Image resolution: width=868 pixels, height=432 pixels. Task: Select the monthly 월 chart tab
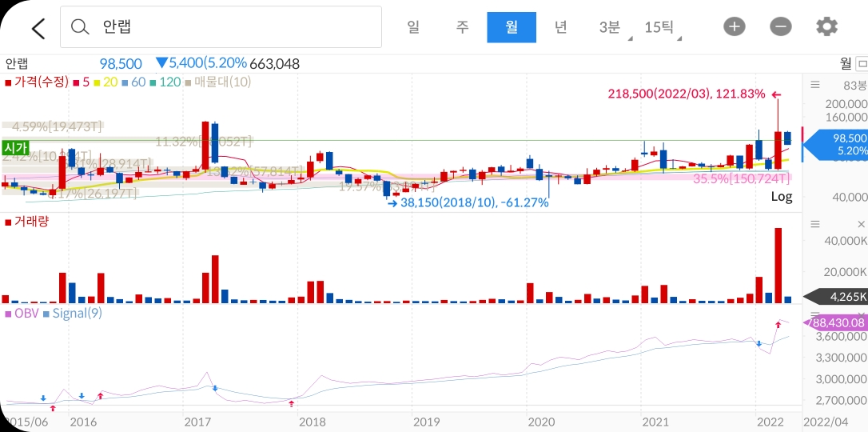click(512, 27)
